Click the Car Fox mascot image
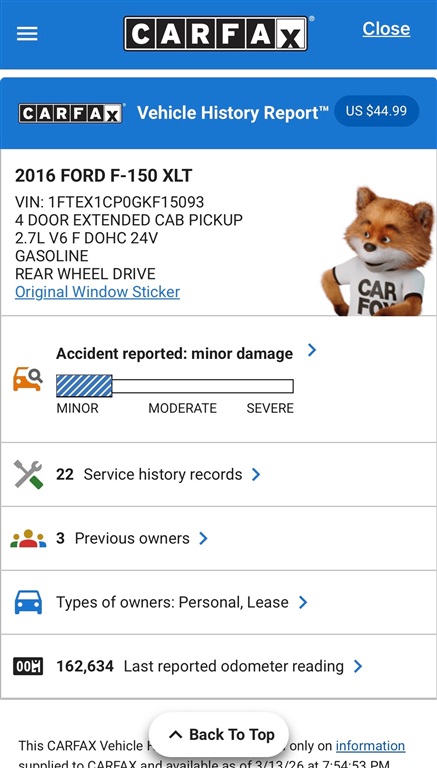 (x=378, y=251)
